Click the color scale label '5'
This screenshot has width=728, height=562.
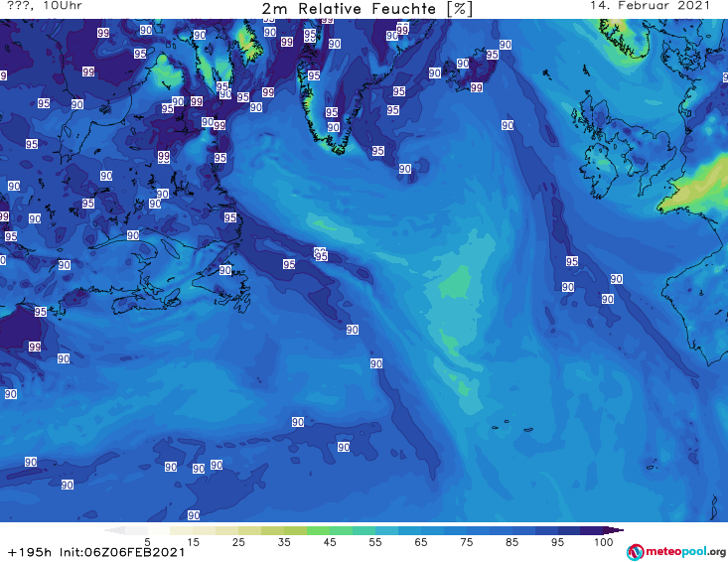coord(147,542)
